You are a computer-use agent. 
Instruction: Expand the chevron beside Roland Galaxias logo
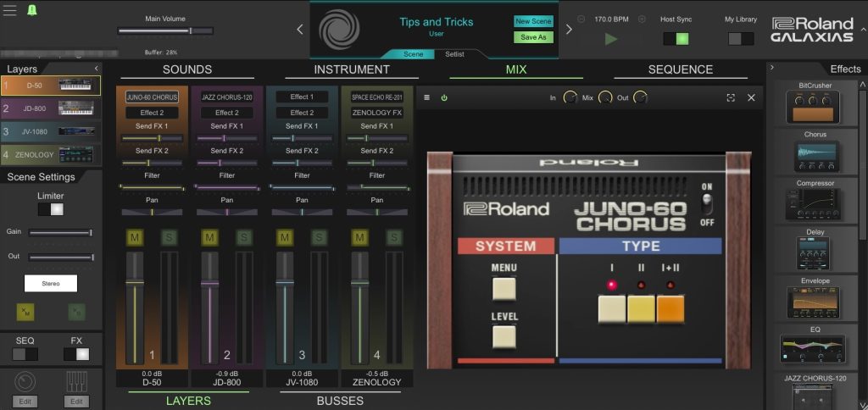[x=864, y=30]
